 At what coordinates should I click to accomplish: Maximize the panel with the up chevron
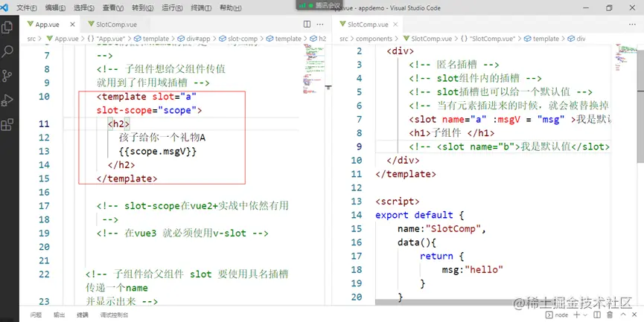pos(623,315)
